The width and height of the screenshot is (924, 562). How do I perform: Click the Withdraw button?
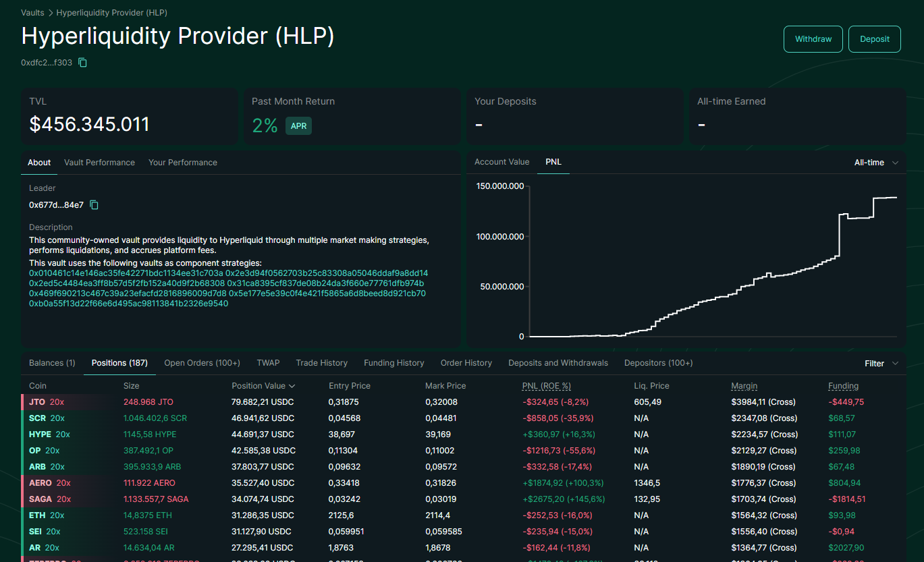[x=813, y=39]
